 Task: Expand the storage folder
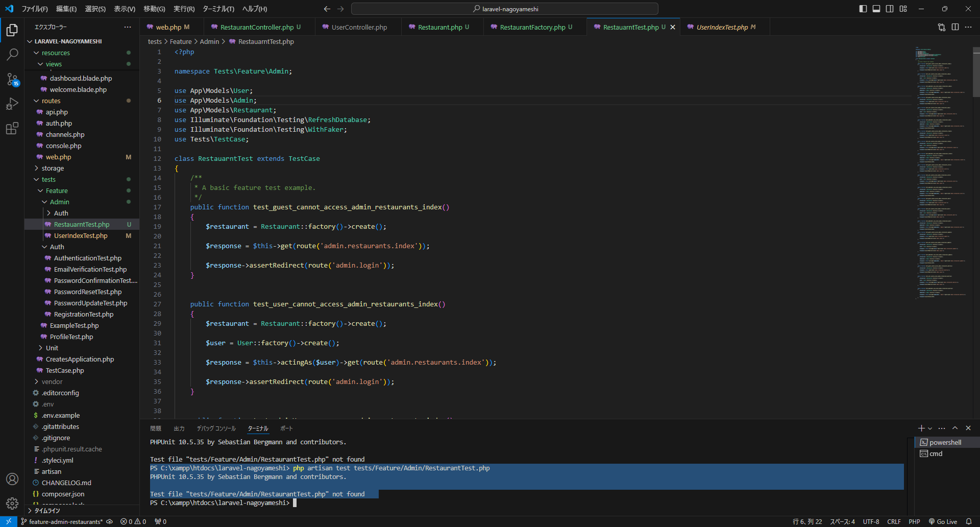point(53,168)
